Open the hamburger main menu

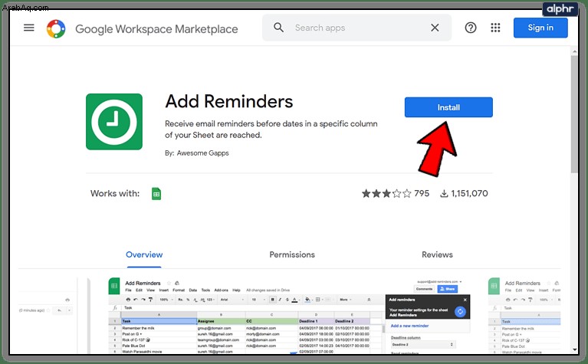coord(29,28)
